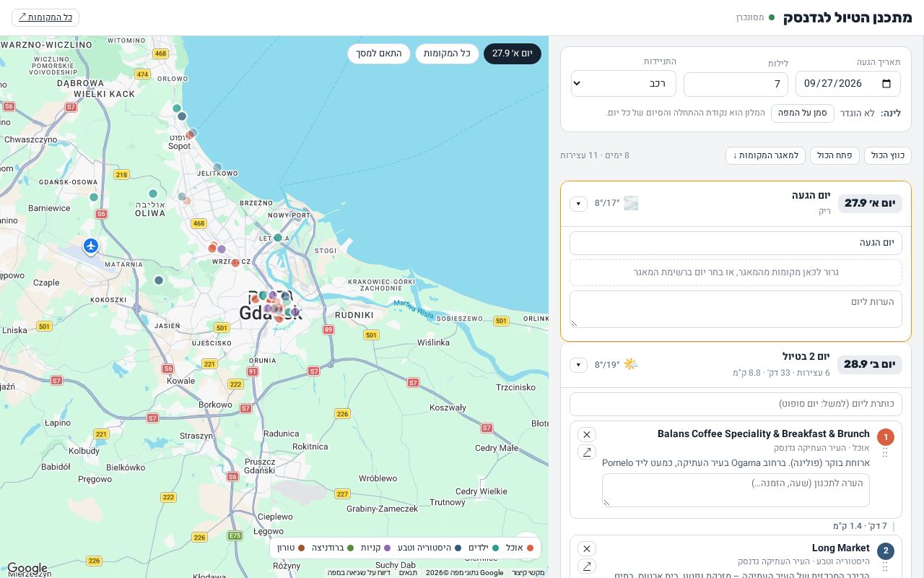This screenshot has height=578, width=924.
Task: Click the teal pin at Letnica
Action: point(278,237)
